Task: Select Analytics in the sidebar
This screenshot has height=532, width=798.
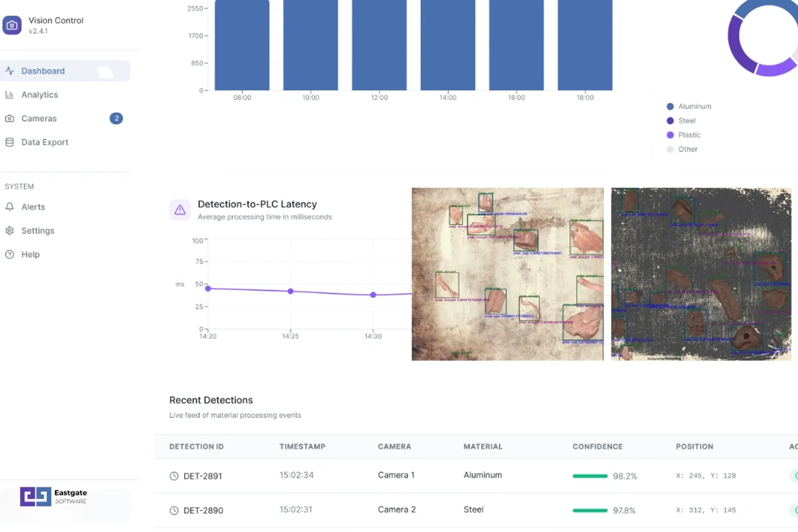Action: pos(39,94)
